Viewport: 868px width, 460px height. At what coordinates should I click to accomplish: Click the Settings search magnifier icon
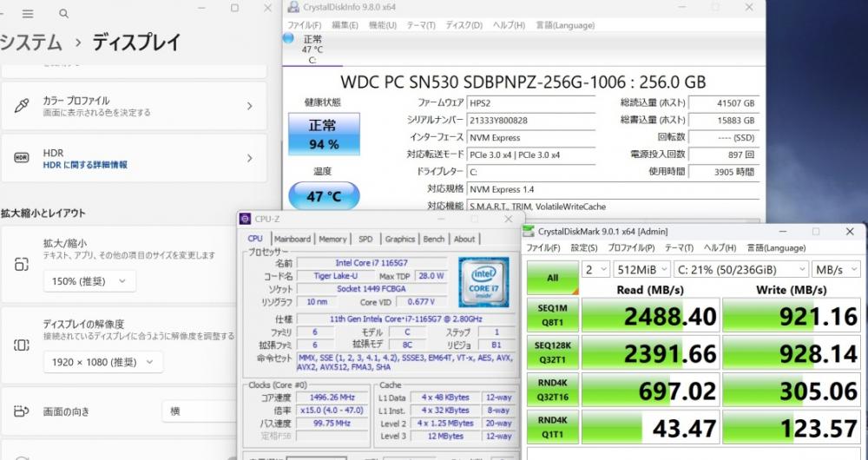point(63,14)
